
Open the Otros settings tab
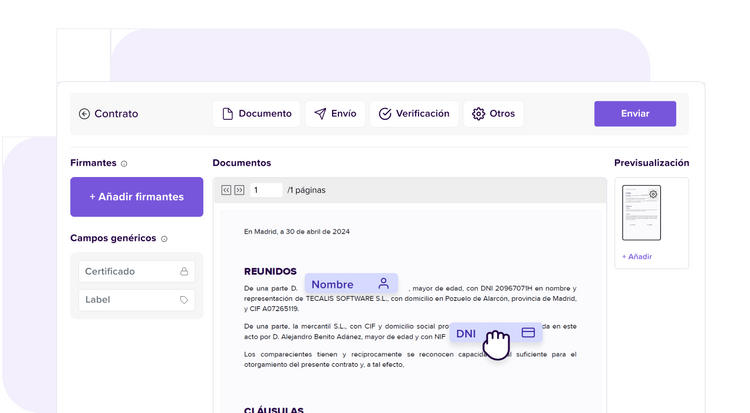point(493,114)
